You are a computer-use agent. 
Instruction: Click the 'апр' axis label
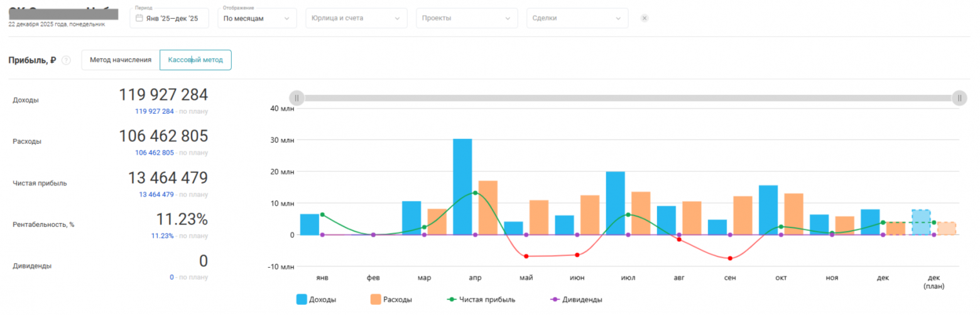(475, 277)
